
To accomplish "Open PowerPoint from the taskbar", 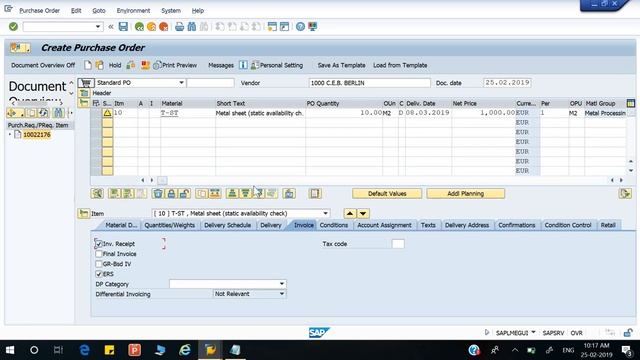I will pos(134,350).
